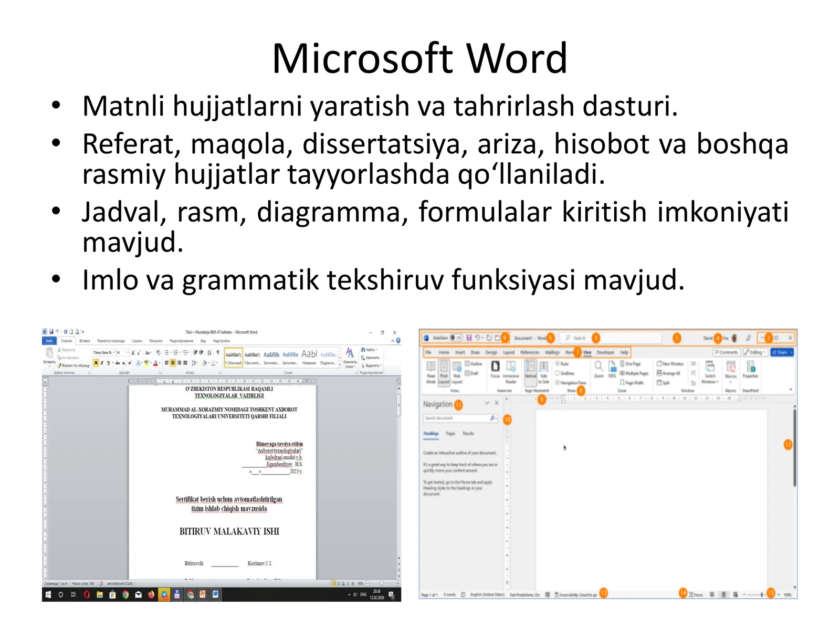Screen dimensions: 840x630
Task: Open Разметка страницы tab in left Word
Action: tap(111, 341)
